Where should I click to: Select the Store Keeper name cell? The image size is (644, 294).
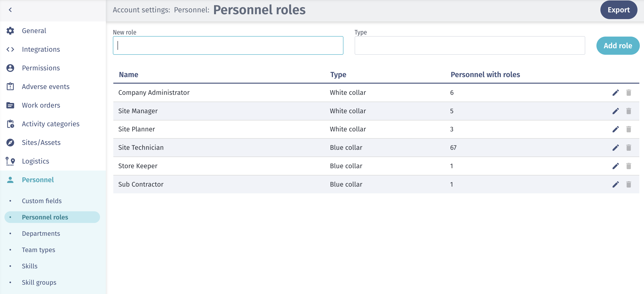(x=138, y=166)
